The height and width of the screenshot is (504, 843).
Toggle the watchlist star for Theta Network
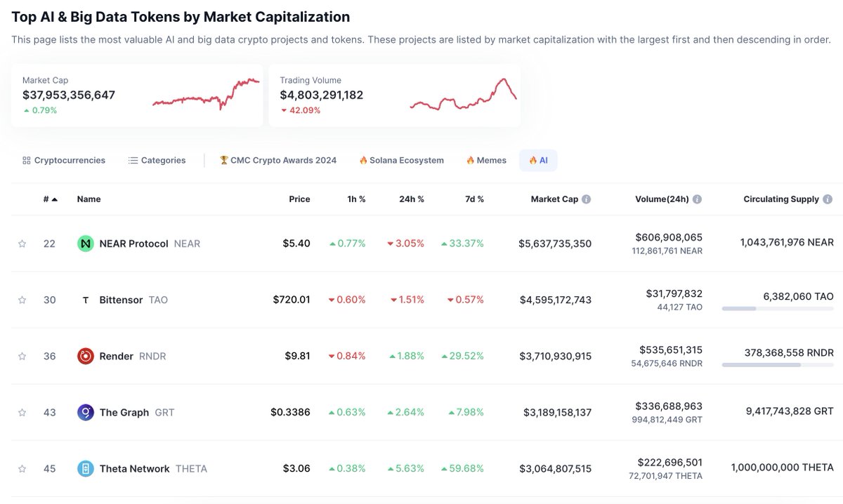22,468
